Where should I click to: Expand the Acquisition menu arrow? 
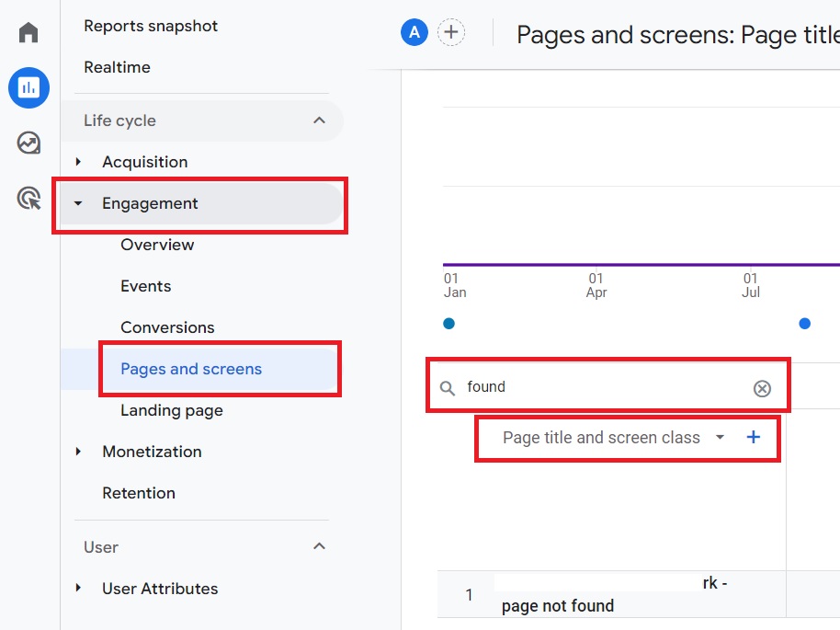pyautogui.click(x=78, y=161)
